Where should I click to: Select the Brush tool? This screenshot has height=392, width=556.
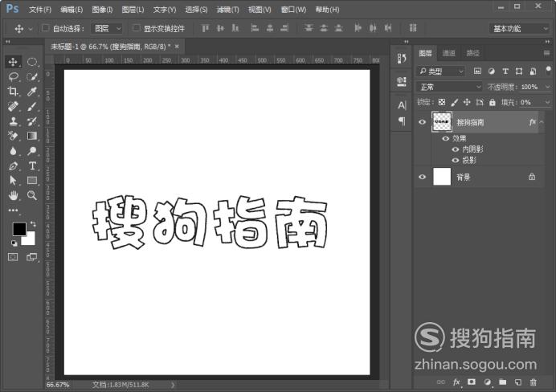32,106
